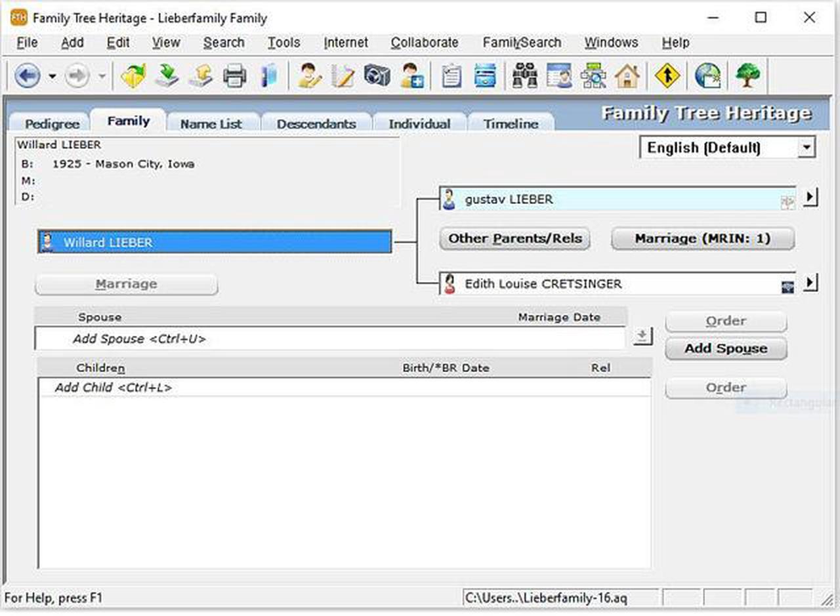
Task: Switch to the Name List tab
Action: (x=211, y=123)
